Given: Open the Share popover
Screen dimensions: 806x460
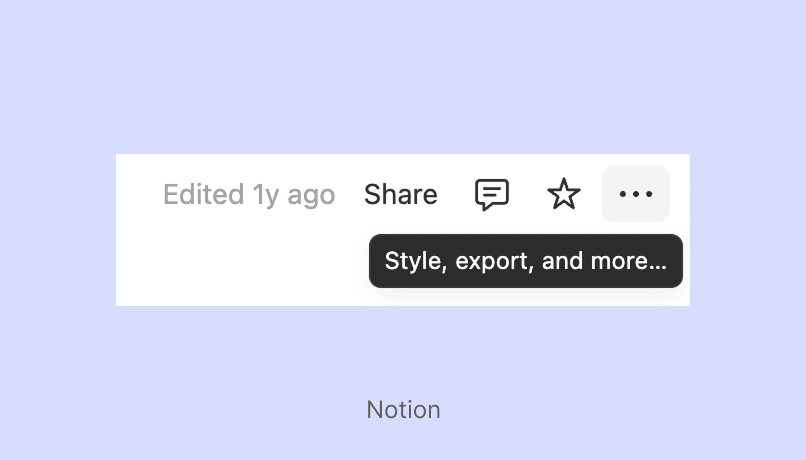Looking at the screenshot, I should pos(400,194).
